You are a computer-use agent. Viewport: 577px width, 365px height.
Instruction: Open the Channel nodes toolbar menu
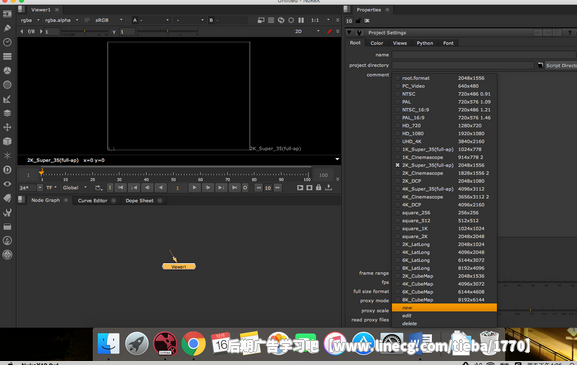click(x=7, y=56)
